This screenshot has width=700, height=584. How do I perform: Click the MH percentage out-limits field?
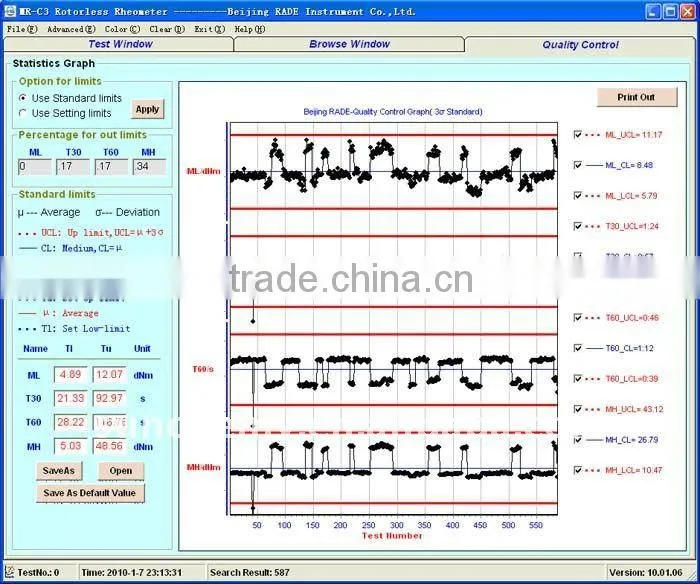point(149,167)
